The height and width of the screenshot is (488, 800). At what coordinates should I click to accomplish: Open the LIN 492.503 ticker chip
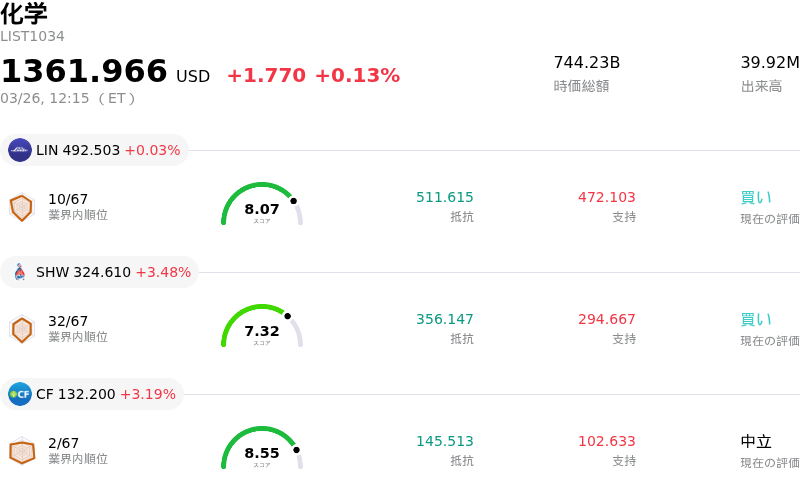coord(95,150)
